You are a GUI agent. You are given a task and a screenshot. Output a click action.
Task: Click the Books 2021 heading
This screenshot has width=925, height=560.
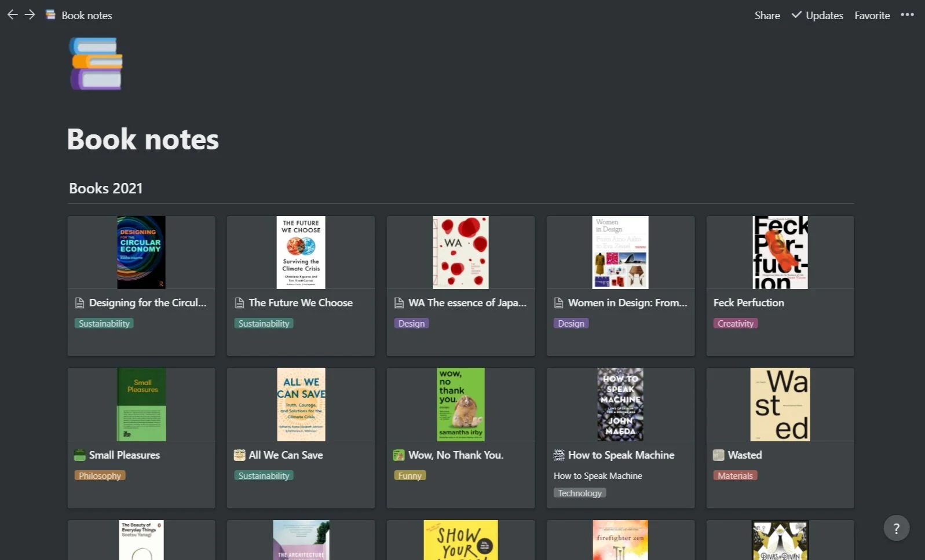coord(106,188)
